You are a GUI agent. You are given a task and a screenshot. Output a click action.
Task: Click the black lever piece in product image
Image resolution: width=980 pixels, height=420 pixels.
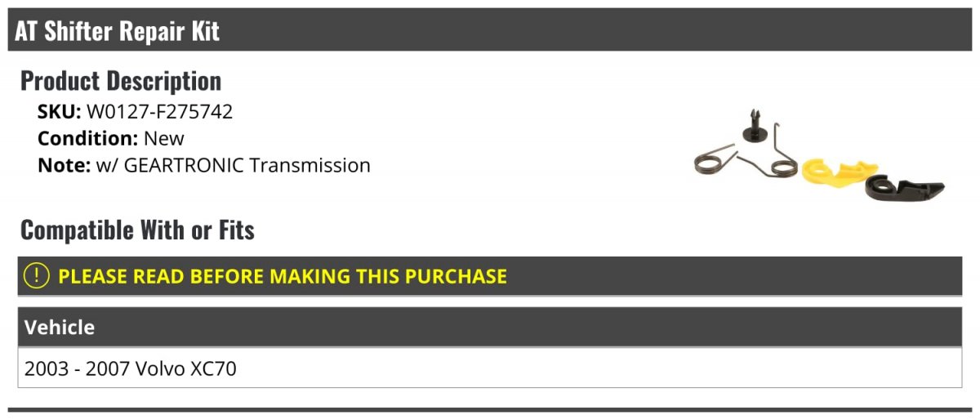coord(902,186)
